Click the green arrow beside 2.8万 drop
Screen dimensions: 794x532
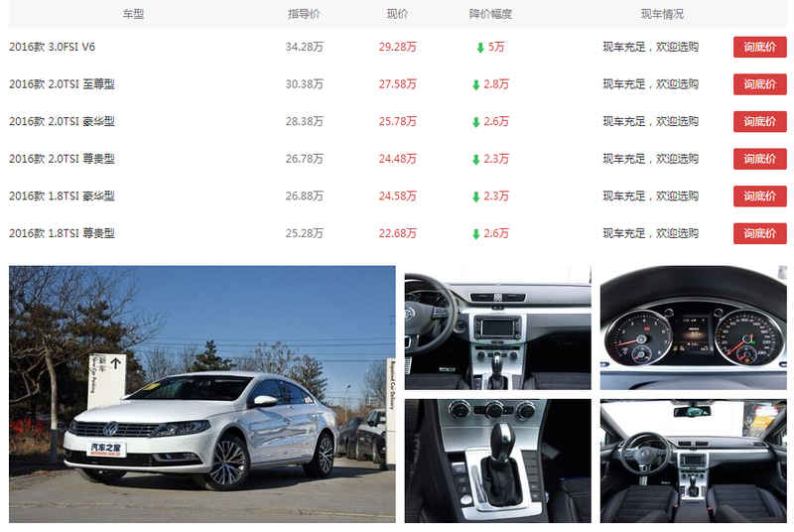click(x=475, y=85)
